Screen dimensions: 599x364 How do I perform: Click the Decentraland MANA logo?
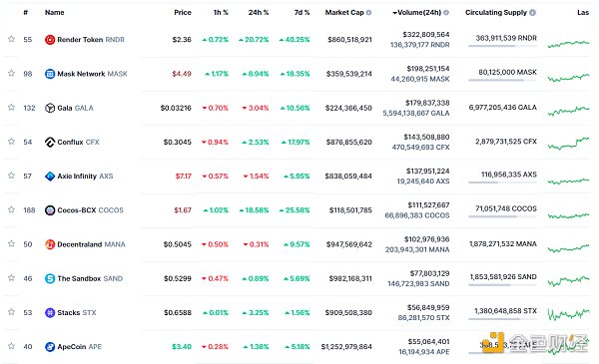(x=50, y=244)
